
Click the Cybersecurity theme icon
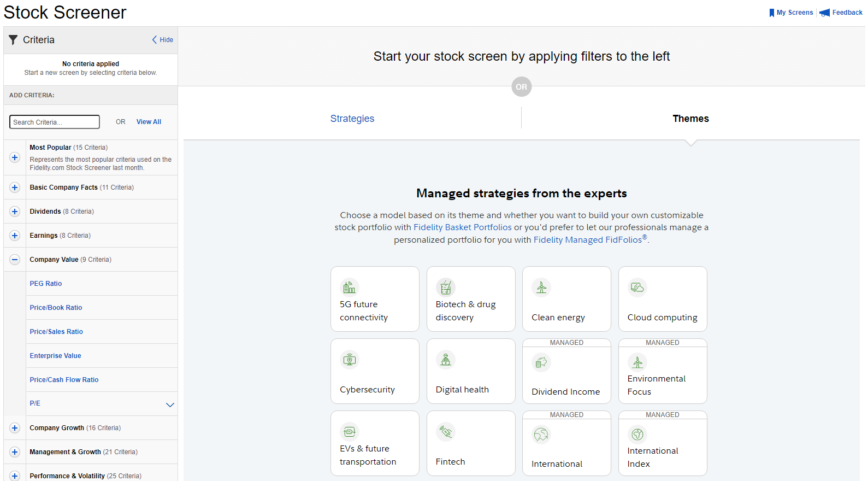[x=349, y=360]
